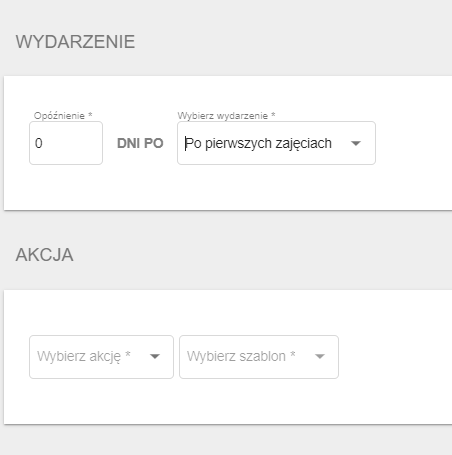Viewport: 452px width, 455px height.
Task: Click the AKCJA section heading
Action: 44,255
